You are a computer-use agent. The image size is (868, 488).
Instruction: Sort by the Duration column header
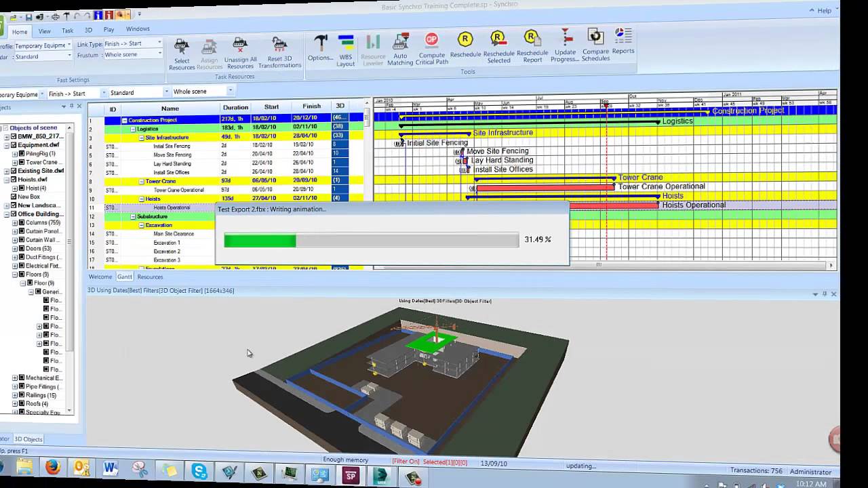236,107
